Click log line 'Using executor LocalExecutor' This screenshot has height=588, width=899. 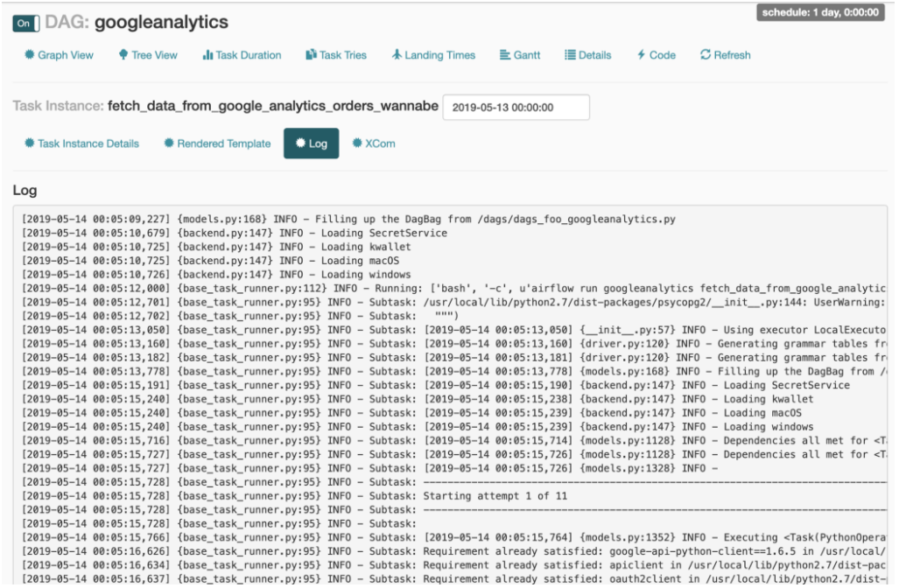(x=454, y=330)
